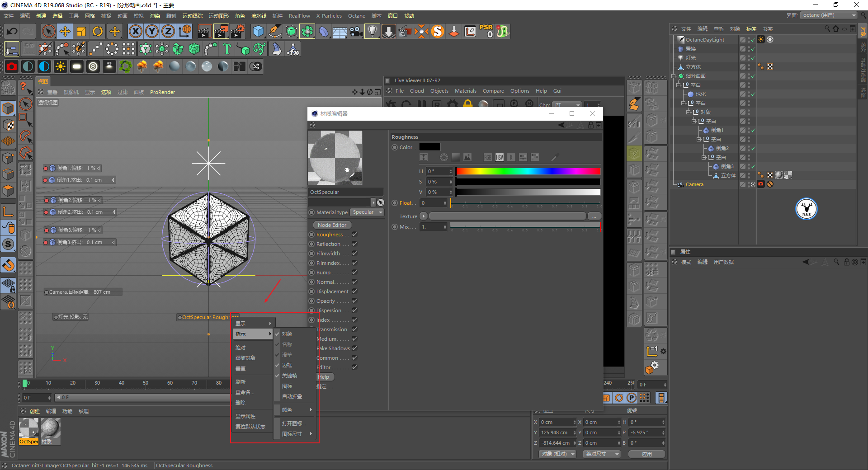Toggle Z axis lock
The image size is (868, 470).
tap(168, 31)
